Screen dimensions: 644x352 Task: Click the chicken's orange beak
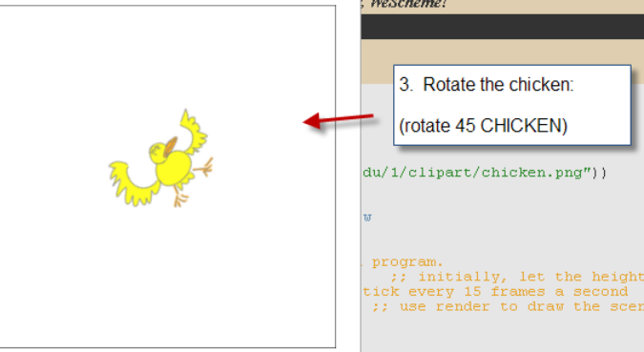pos(170,147)
